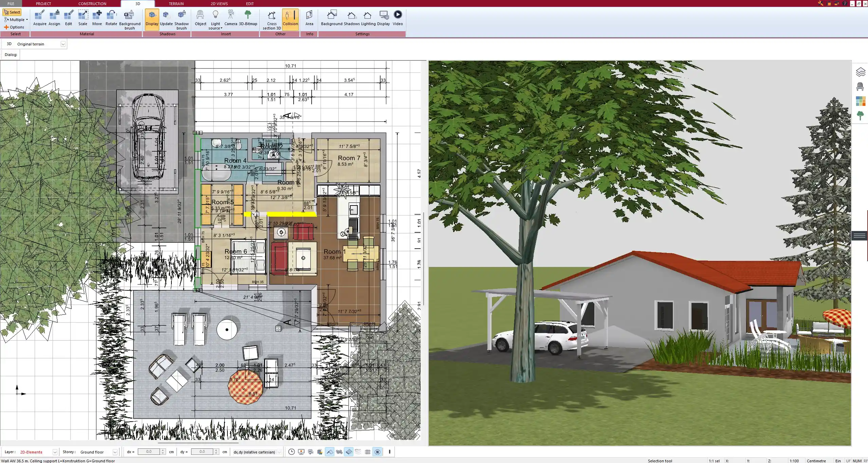
Task: Click the camera figure icon in bottom toolbar
Action: 311,452
